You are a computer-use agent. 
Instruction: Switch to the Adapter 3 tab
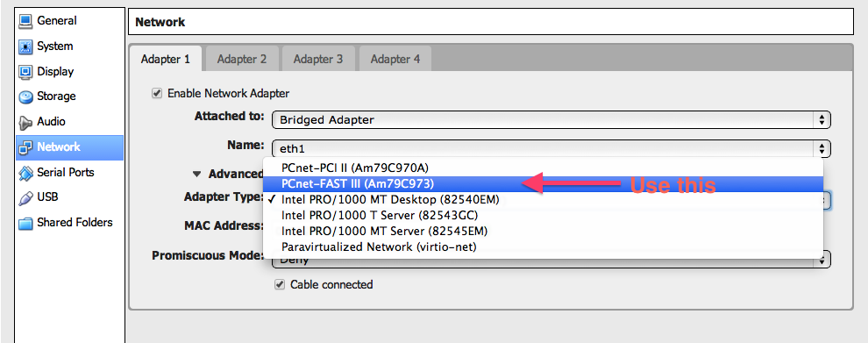318,59
